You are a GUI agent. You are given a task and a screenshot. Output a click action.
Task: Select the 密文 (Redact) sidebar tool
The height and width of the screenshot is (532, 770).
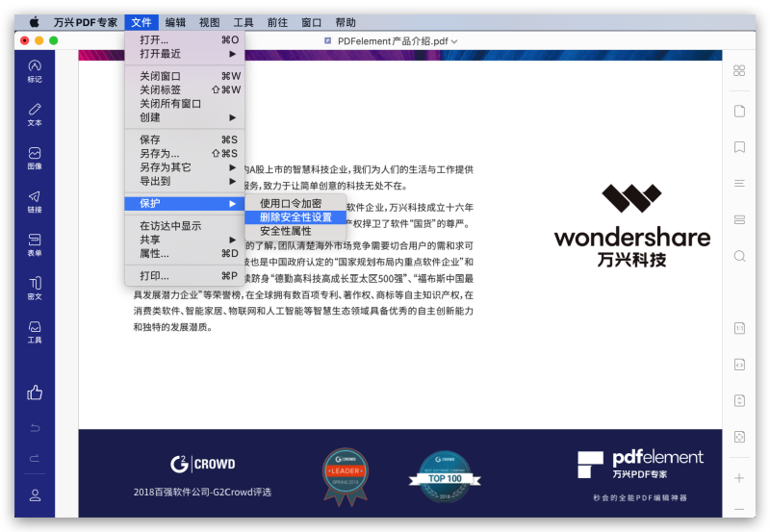coord(35,288)
